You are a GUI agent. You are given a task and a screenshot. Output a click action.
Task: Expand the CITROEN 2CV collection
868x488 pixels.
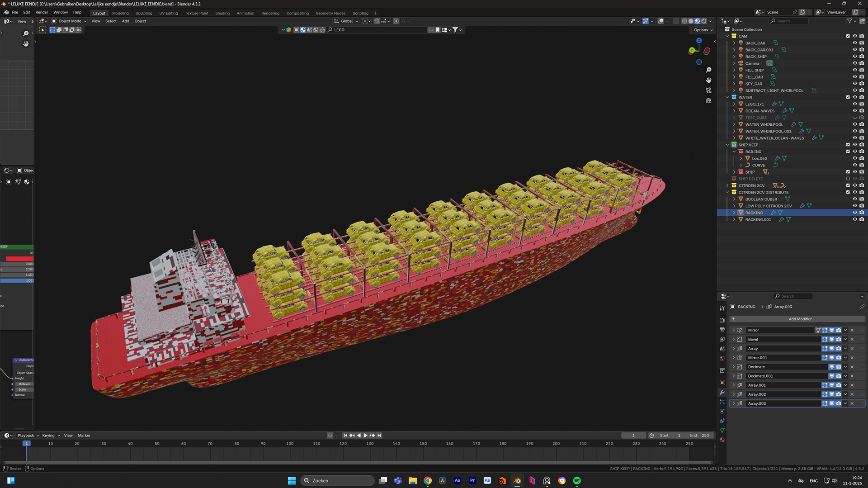pyautogui.click(x=727, y=185)
